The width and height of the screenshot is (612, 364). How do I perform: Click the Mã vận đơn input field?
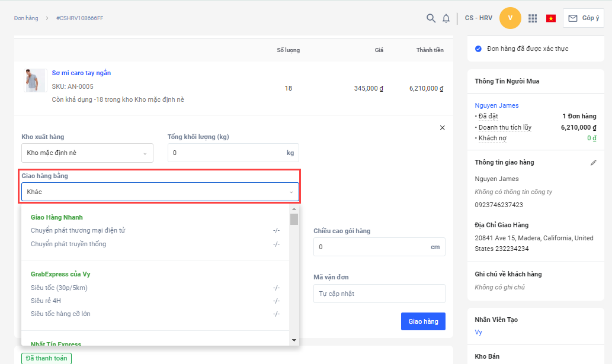tap(379, 294)
